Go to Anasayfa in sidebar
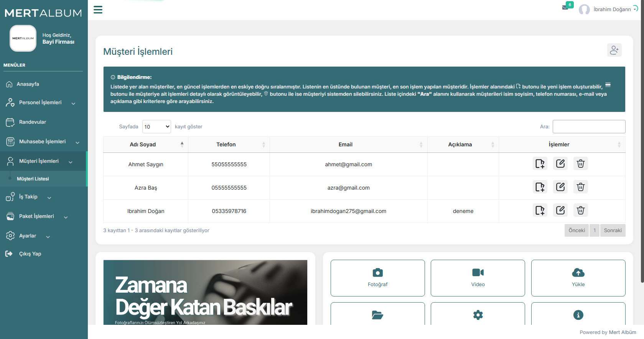Screen dimensions: 644x339 click(28, 84)
